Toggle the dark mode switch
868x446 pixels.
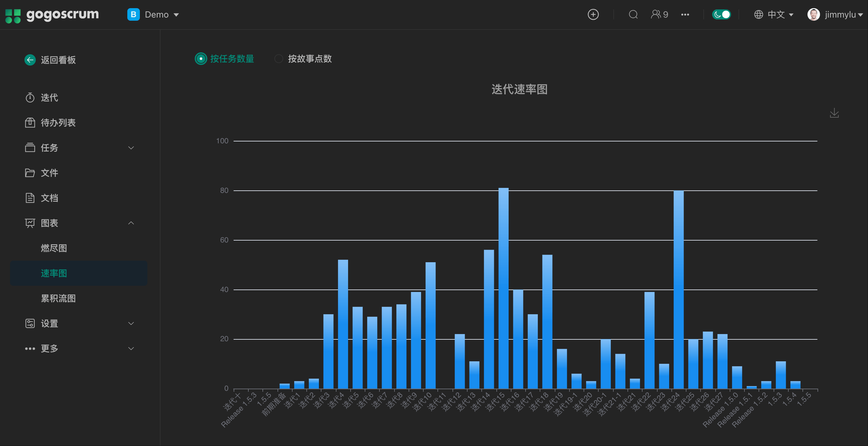tap(721, 14)
